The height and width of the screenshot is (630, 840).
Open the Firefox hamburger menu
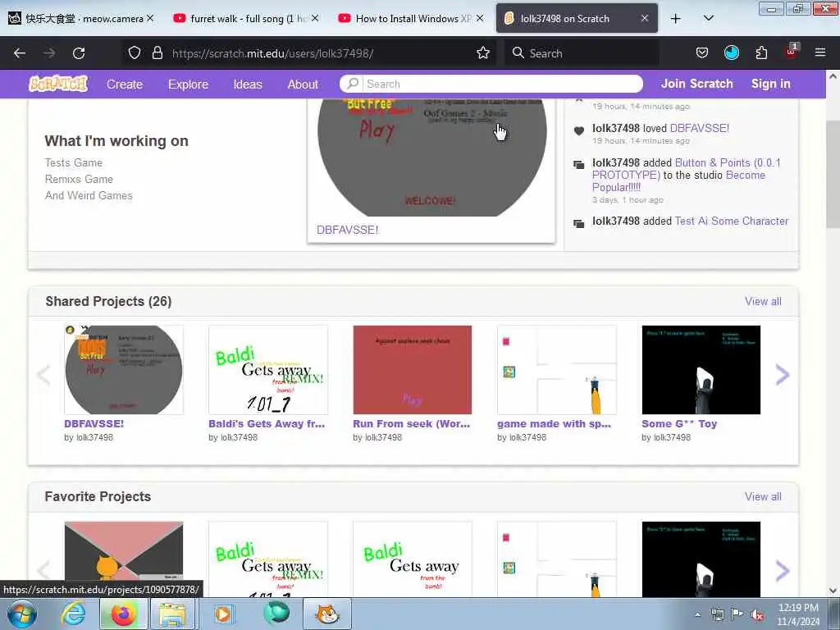click(x=820, y=52)
